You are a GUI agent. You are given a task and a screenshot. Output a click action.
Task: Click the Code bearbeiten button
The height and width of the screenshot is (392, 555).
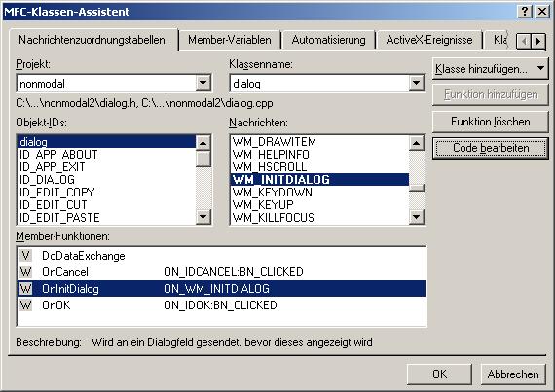[490, 148]
